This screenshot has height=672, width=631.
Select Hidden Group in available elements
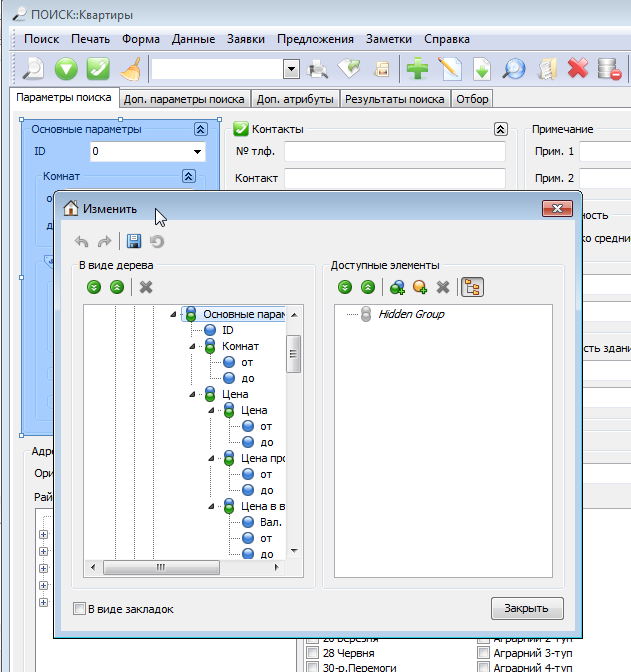pyautogui.click(x=410, y=314)
